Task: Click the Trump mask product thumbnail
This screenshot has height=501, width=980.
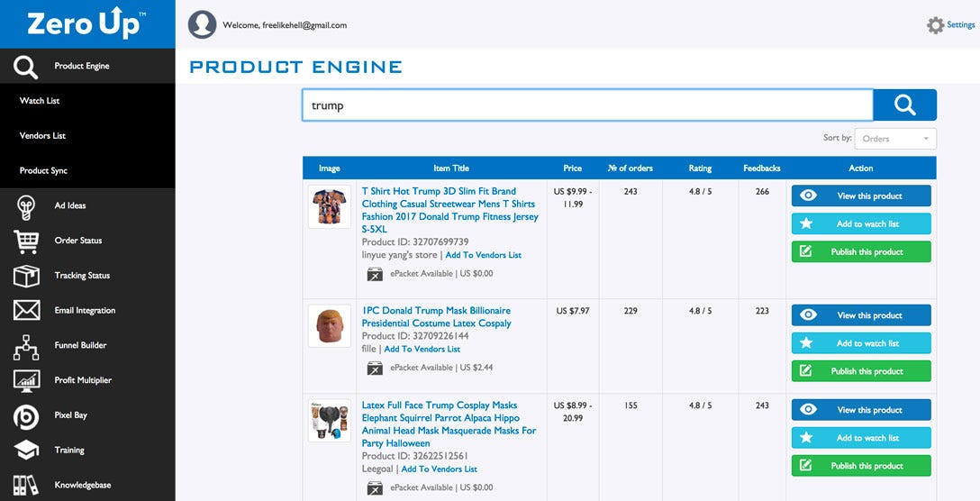Action: (330, 326)
